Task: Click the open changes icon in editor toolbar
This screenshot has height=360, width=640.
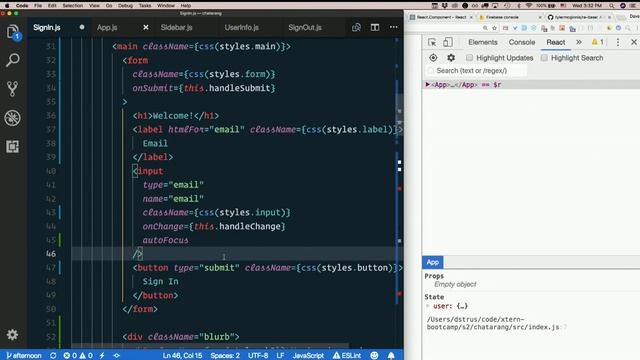Action: (356, 27)
